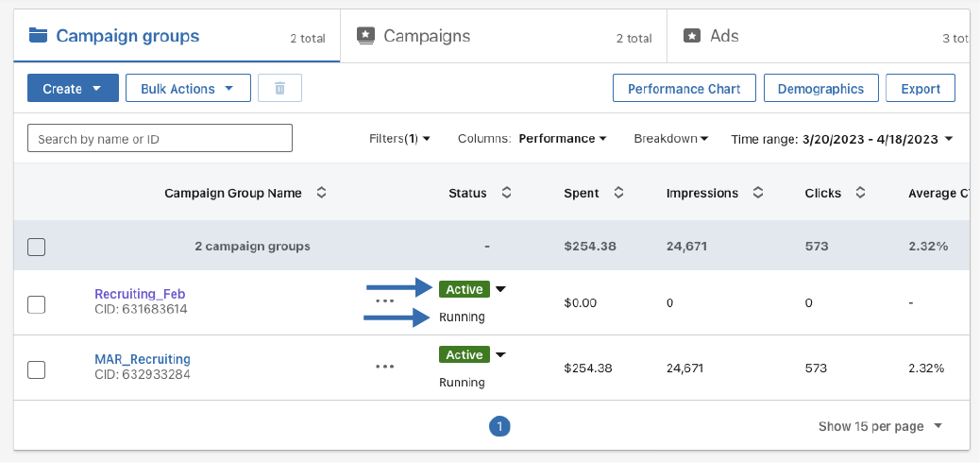Screen dimensions: 980x463
Task: Click the search by name or ID field
Action: (160, 139)
